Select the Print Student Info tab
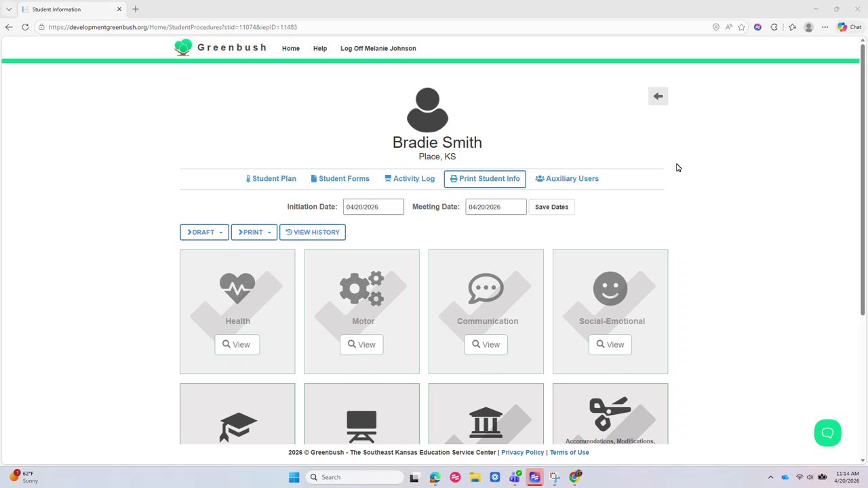Image resolution: width=868 pixels, height=488 pixels. (x=485, y=179)
